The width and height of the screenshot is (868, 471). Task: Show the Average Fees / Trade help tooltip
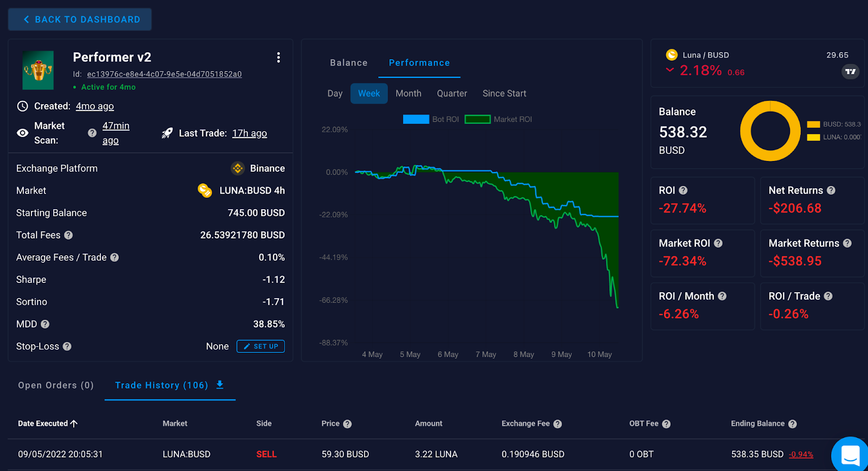tap(114, 257)
